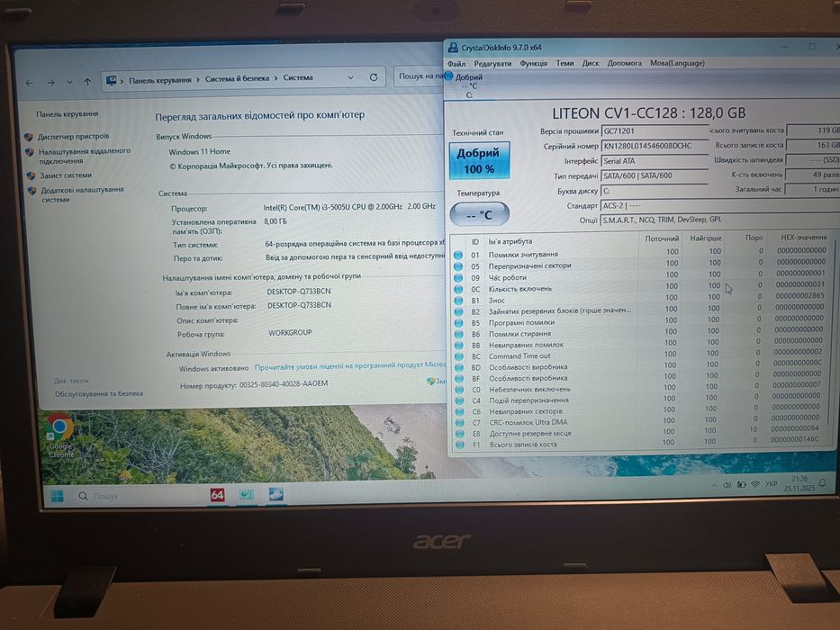The height and width of the screenshot is (630, 840).
Task: Select the Знос attribute row text
Action: pos(497,301)
